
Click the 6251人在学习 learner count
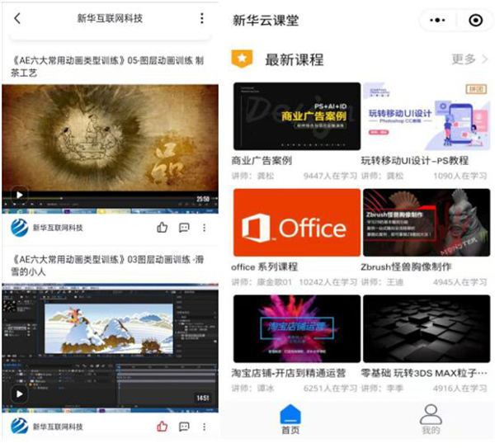[x=330, y=388]
